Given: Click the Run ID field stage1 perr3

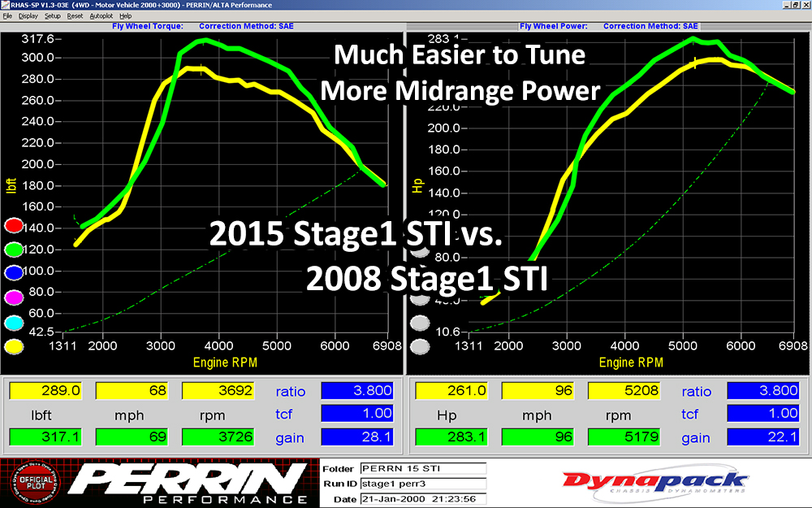Looking at the screenshot, I should coord(423,484).
